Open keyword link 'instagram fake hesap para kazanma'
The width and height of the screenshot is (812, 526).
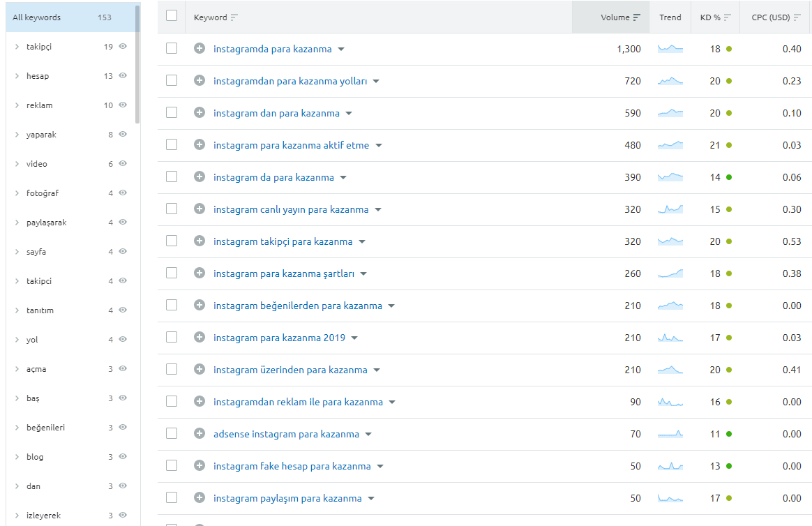point(292,466)
